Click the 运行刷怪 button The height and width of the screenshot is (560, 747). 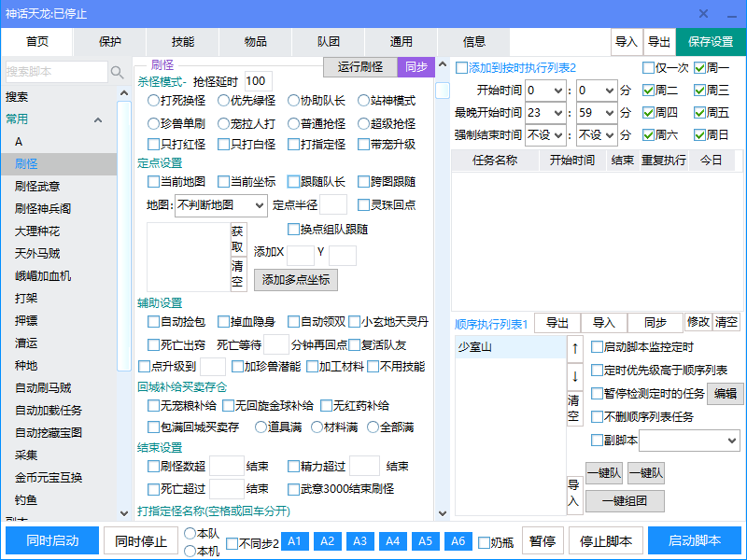coord(360,67)
